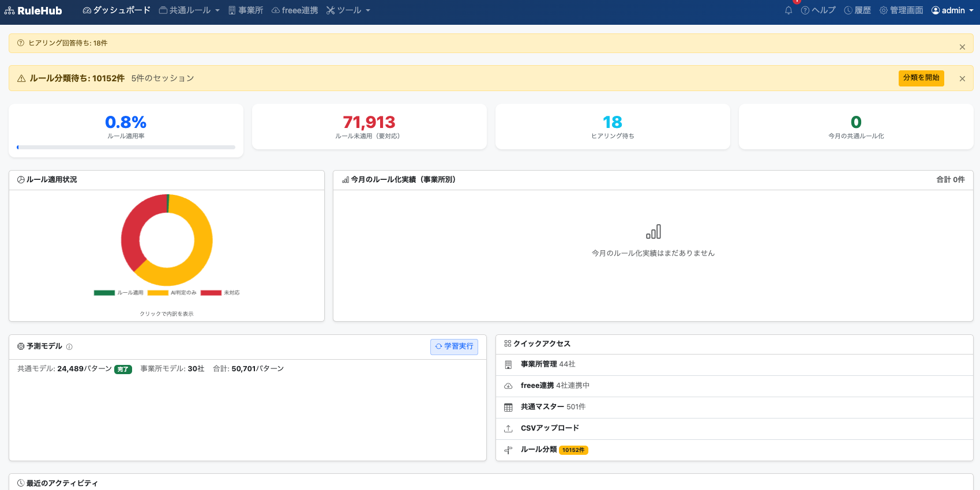Open the admin account dropdown
980x490 pixels.
click(952, 10)
